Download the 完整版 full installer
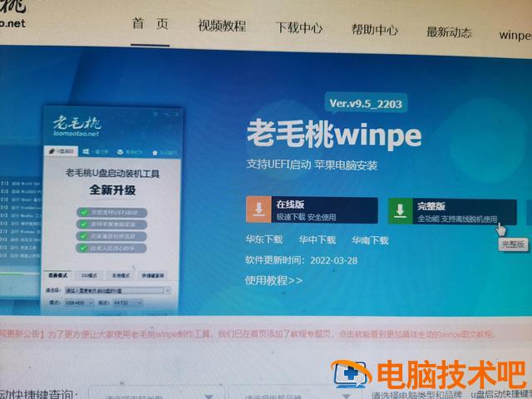This screenshot has height=399, width=532. (452, 212)
